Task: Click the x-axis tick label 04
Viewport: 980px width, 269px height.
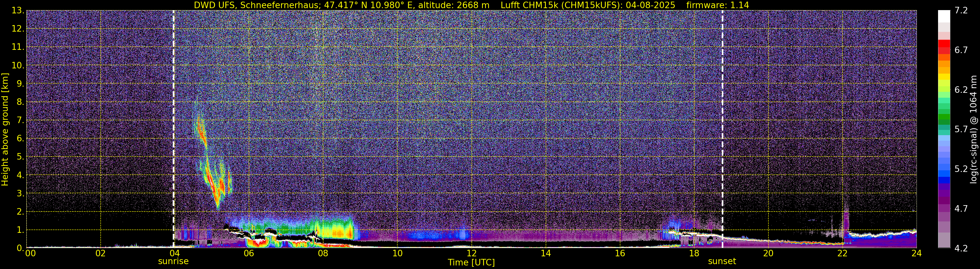Action: pyautogui.click(x=175, y=253)
